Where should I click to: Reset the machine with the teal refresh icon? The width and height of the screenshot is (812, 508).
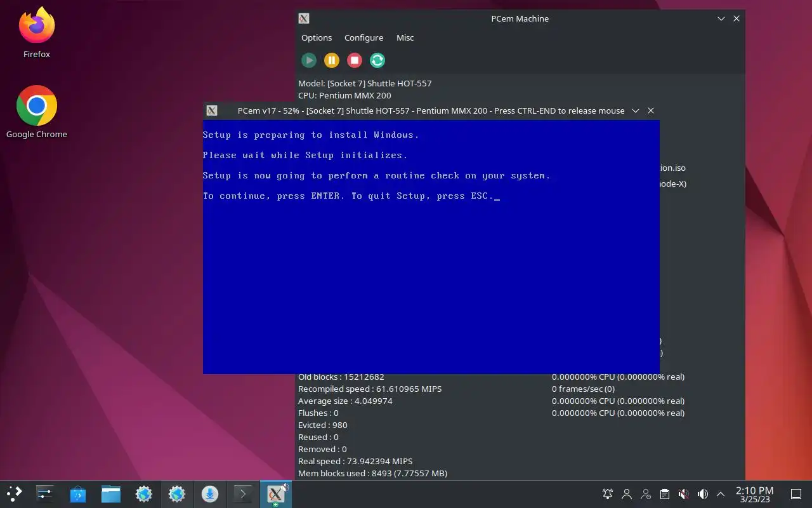(x=377, y=60)
